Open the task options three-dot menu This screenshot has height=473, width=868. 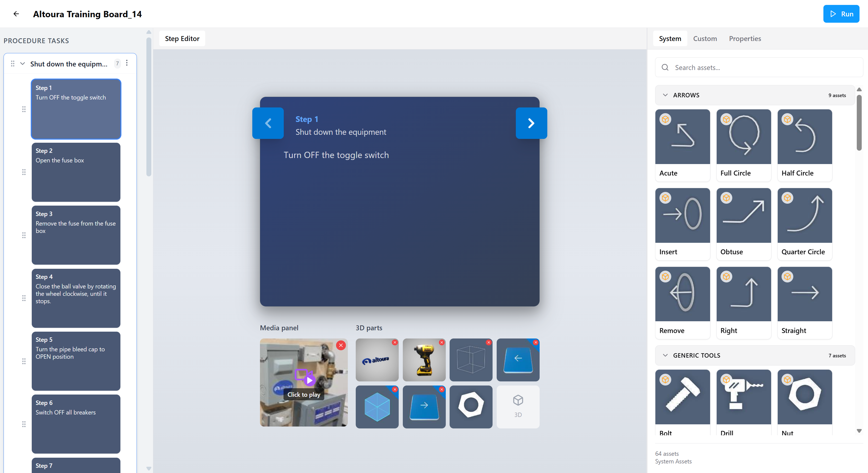[127, 63]
